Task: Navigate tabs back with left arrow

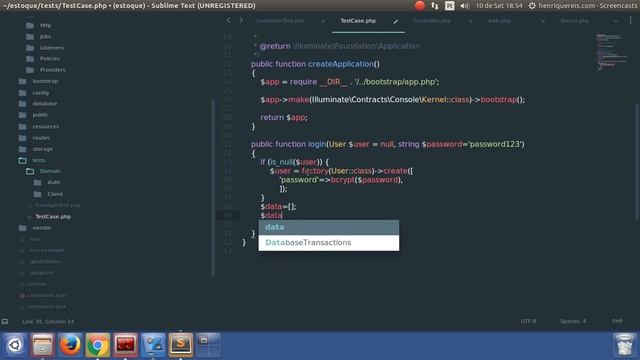Action: coord(228,20)
